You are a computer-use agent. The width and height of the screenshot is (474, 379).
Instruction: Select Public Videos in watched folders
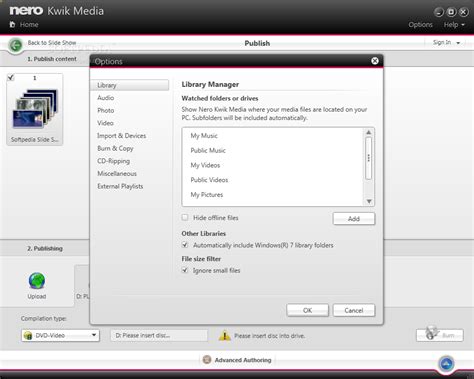point(209,180)
